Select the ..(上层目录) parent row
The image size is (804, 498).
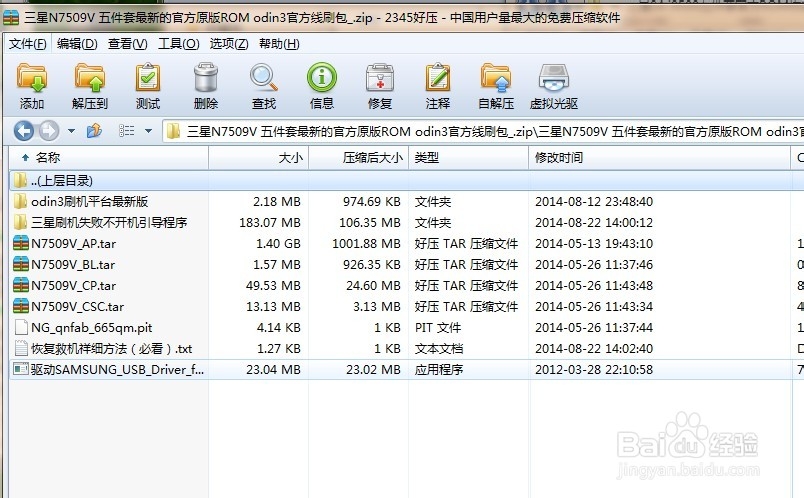(x=407, y=181)
